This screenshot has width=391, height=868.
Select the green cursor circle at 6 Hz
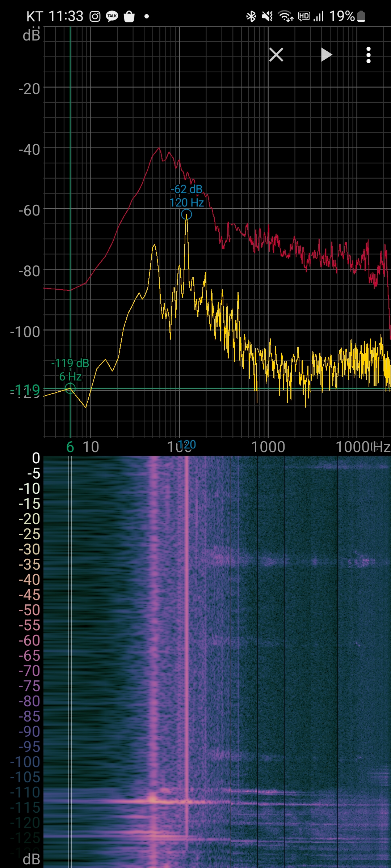[x=70, y=389]
